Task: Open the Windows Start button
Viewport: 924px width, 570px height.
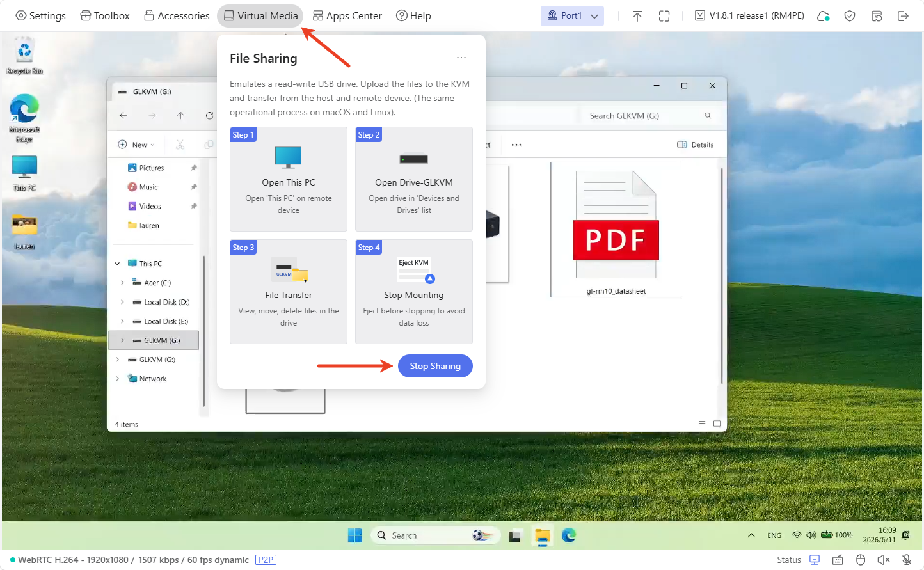Action: click(355, 535)
